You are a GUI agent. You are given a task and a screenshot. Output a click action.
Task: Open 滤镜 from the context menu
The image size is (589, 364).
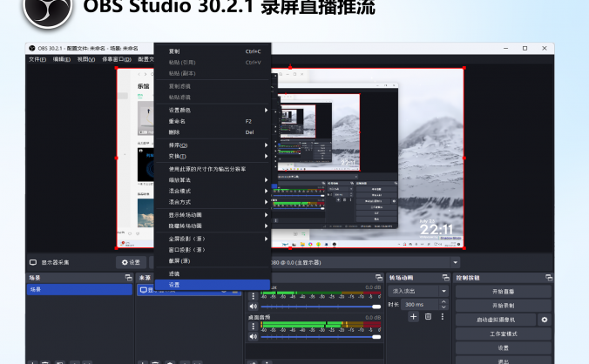(x=213, y=273)
